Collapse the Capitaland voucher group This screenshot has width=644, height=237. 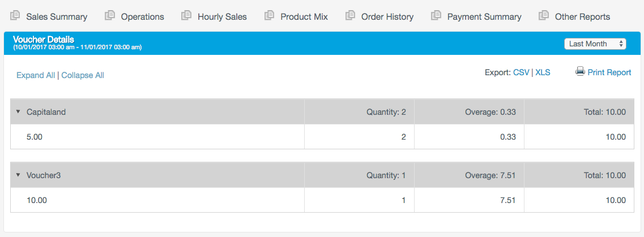pyautogui.click(x=18, y=111)
